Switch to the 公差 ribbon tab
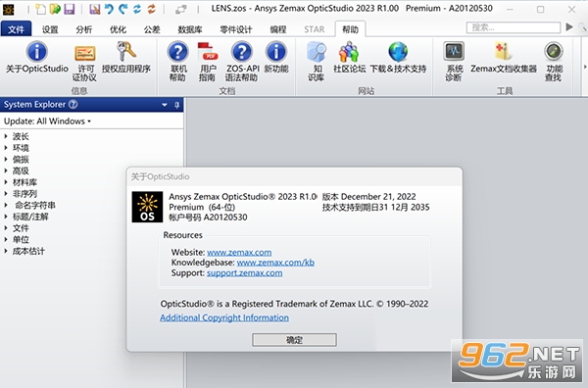Image resolution: width=588 pixels, height=388 pixels. pos(152,29)
